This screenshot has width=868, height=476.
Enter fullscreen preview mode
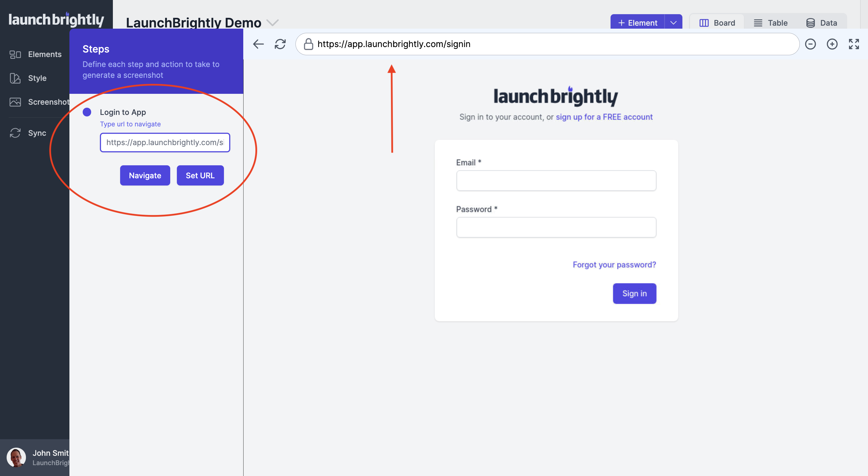point(854,44)
